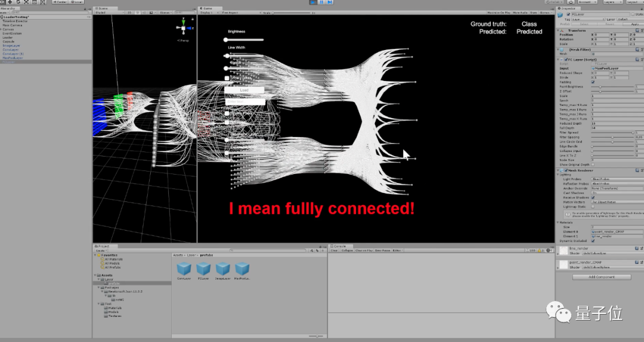Toggle Persp projection label in Scene view
The height and width of the screenshot is (342, 644).
[x=183, y=41]
